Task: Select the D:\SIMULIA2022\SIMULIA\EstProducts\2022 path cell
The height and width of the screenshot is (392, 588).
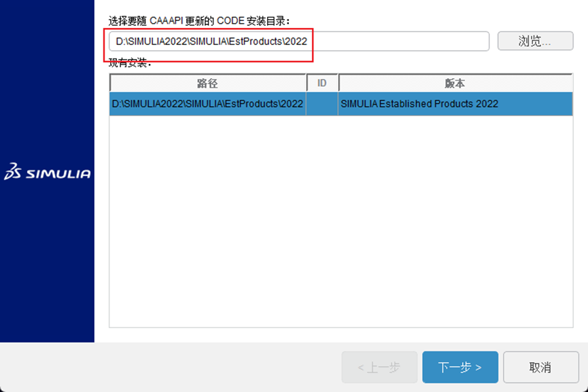Action: pos(208,104)
